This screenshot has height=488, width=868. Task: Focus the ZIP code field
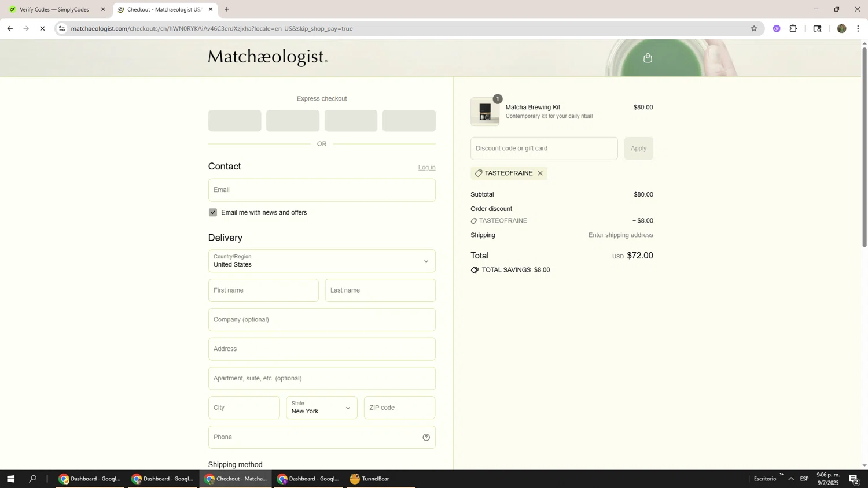[x=399, y=408]
